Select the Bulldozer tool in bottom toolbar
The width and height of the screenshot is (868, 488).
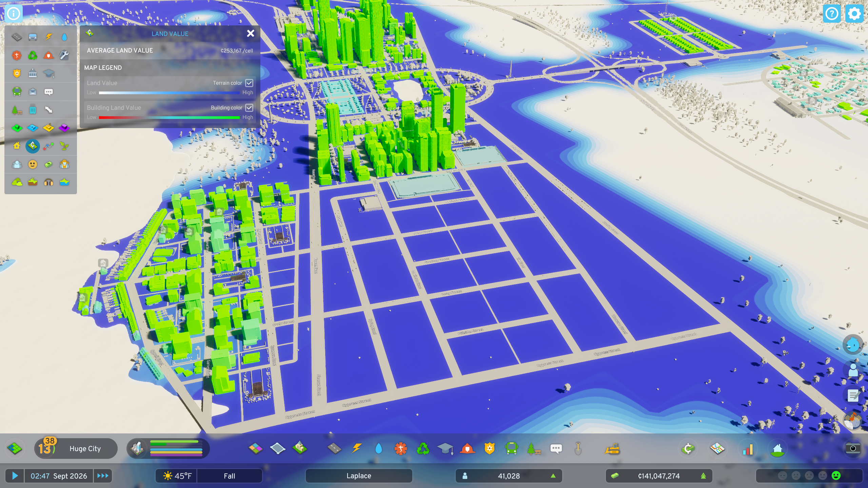[612, 449]
